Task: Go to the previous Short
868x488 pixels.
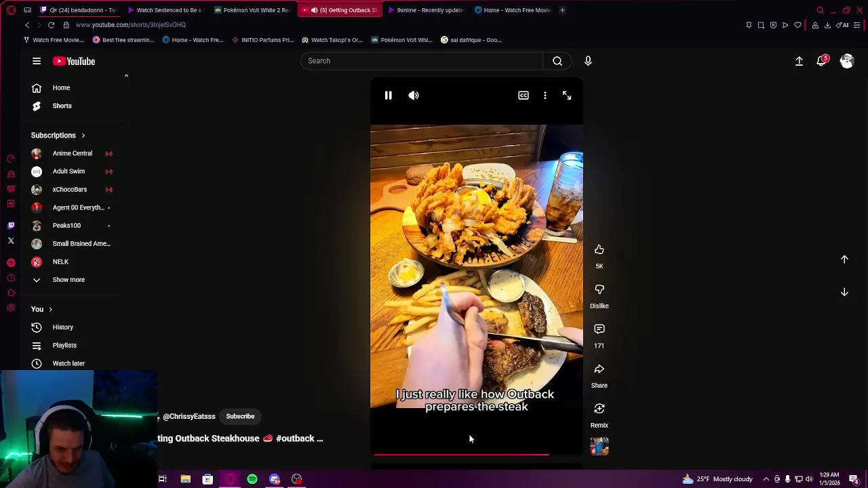Action: [x=844, y=259]
